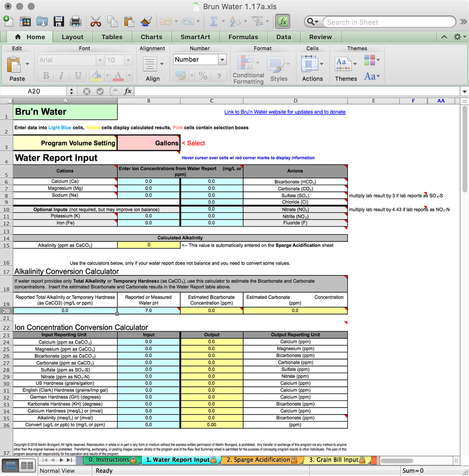469x476 pixels.
Task: Open a file using the Open icon
Action: (x=43, y=21)
